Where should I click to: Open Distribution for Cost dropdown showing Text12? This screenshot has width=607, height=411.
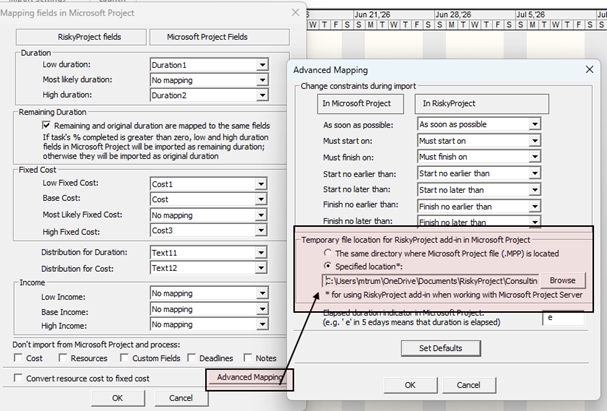(x=209, y=268)
